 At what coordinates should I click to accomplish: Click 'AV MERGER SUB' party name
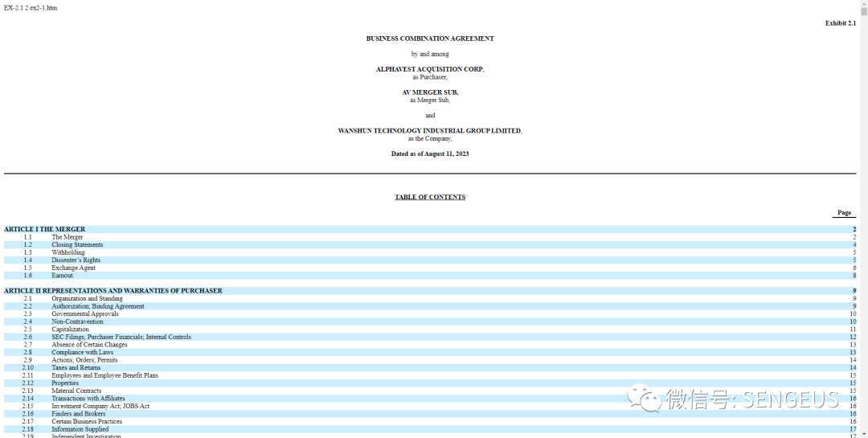point(430,92)
